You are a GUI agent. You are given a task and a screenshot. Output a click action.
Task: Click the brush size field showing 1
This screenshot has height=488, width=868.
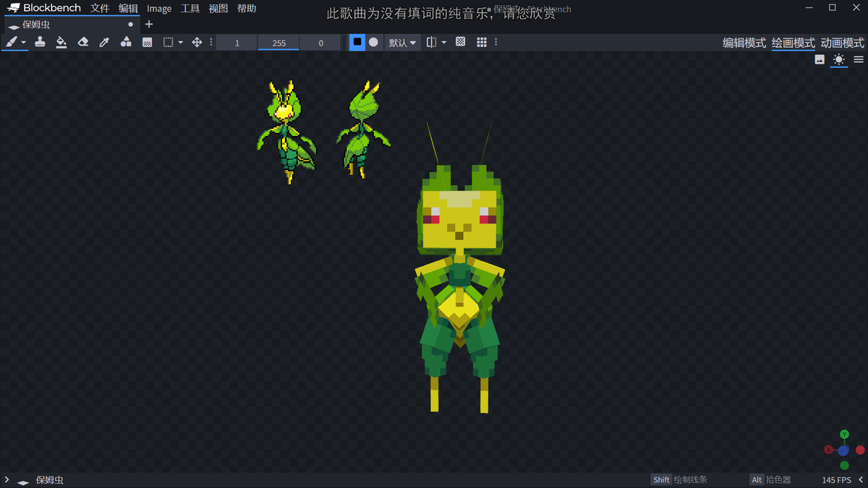coord(236,42)
